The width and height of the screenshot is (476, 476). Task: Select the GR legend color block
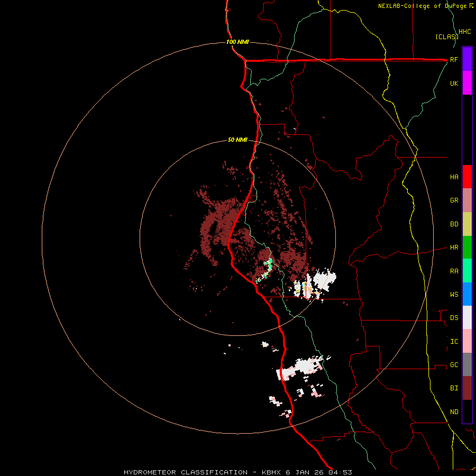pyautogui.click(x=467, y=200)
